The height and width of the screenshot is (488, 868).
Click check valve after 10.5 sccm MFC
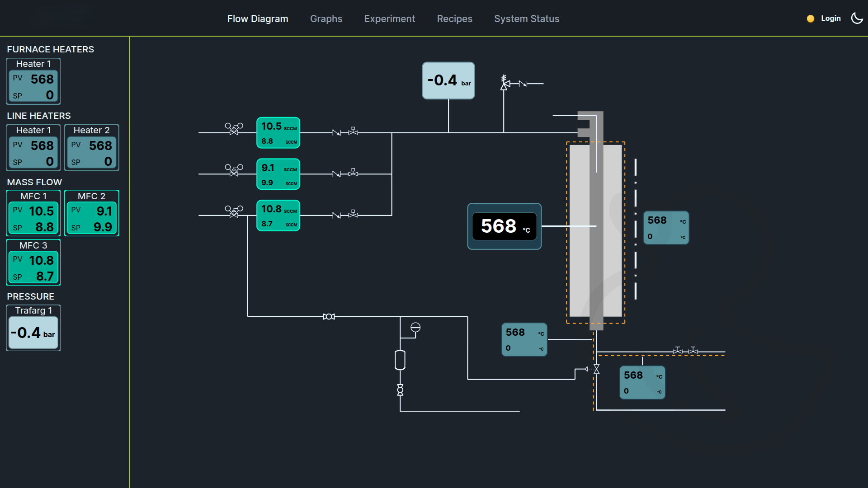click(336, 133)
